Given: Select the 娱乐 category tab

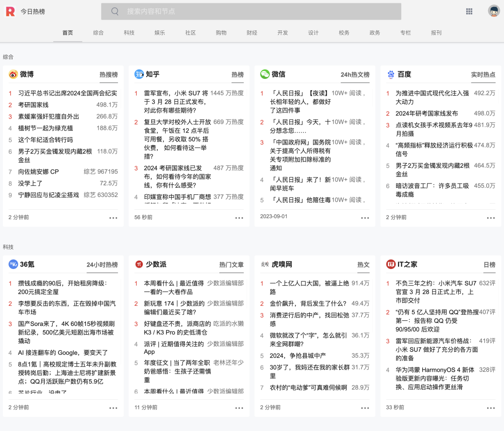Looking at the screenshot, I should (x=160, y=33).
